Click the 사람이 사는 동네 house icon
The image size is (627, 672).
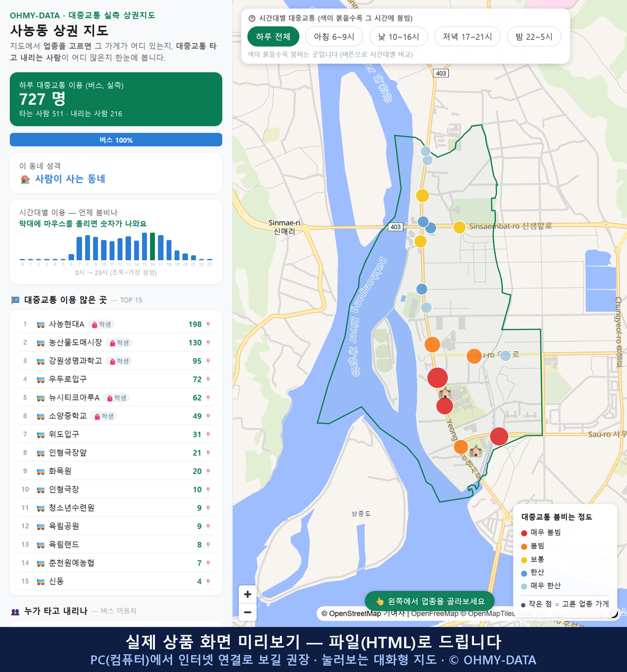[25, 179]
